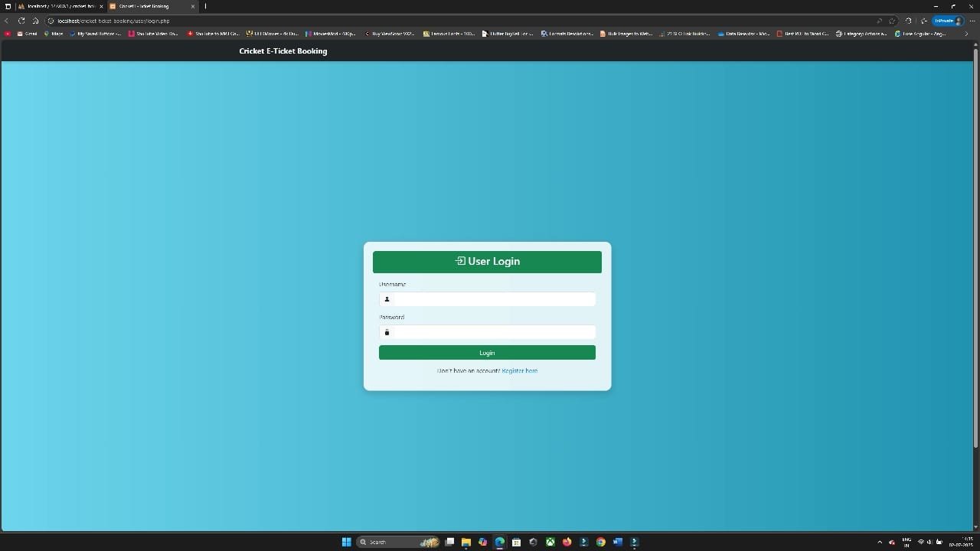Click the browser back arrow
980x551 pixels.
pyautogui.click(x=7, y=21)
